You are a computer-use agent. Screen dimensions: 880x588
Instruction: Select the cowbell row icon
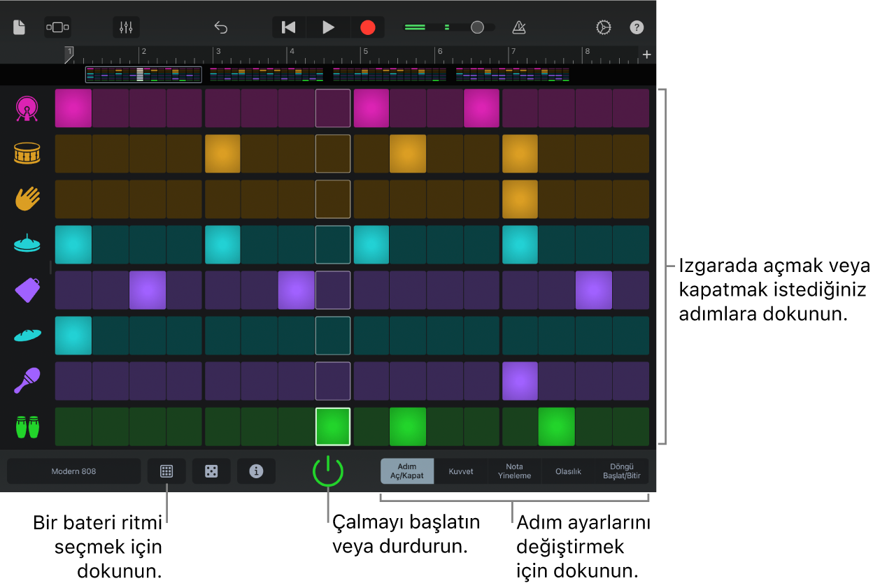click(27, 289)
